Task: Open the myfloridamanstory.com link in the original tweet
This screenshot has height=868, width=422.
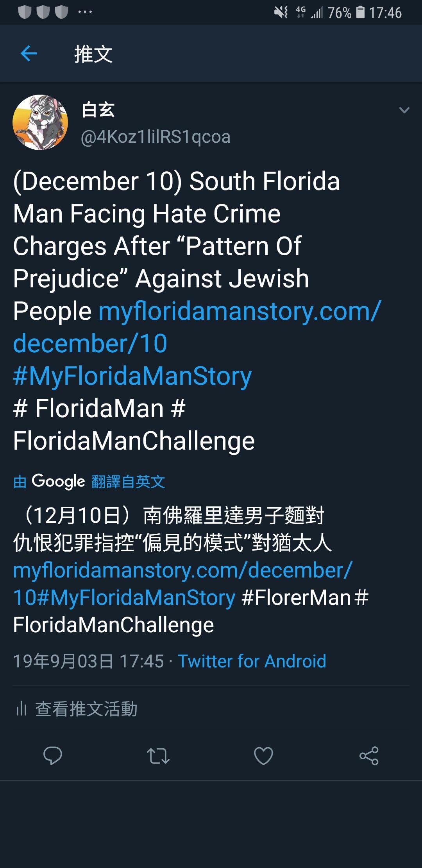Action: (x=197, y=327)
